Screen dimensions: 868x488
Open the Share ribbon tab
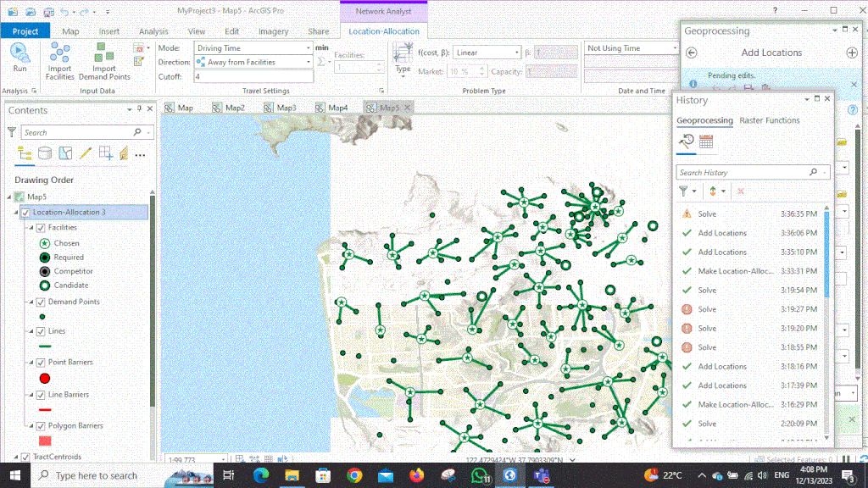tap(319, 31)
